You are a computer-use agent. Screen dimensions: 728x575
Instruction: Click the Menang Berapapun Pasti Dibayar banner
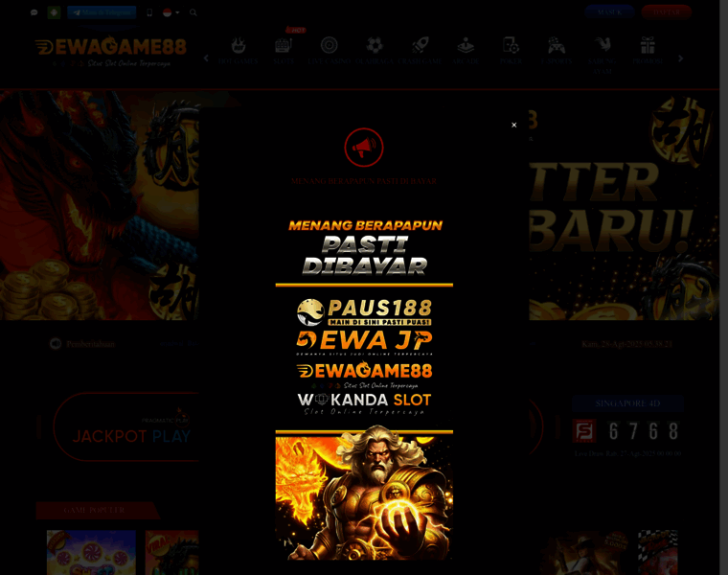tap(364, 247)
